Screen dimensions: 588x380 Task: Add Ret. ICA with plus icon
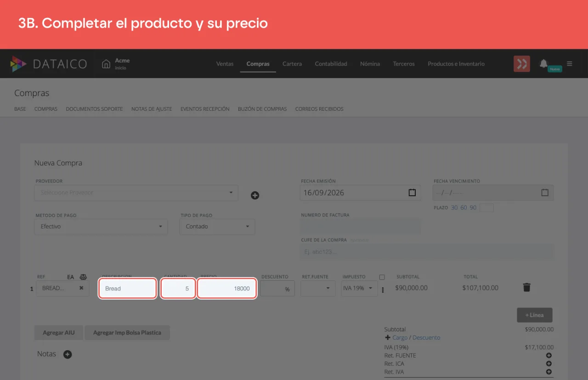pos(548,363)
